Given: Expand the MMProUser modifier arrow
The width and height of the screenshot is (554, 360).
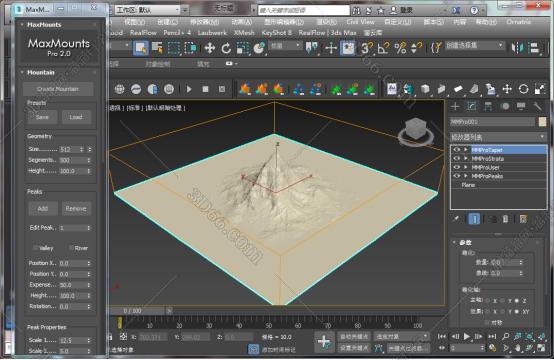Looking at the screenshot, I should [x=466, y=167].
